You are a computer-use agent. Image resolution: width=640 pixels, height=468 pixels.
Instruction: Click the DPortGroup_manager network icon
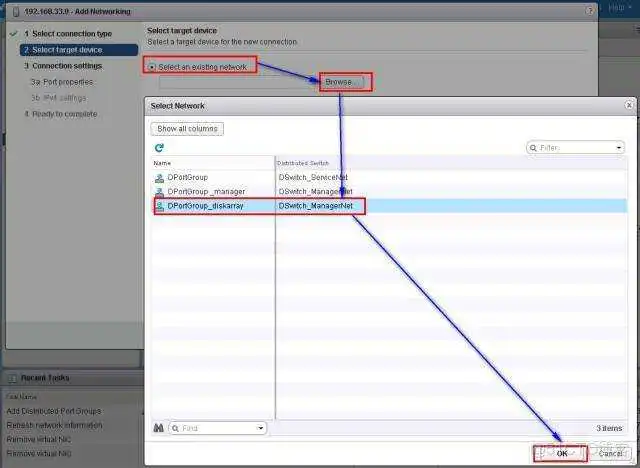pos(159,191)
